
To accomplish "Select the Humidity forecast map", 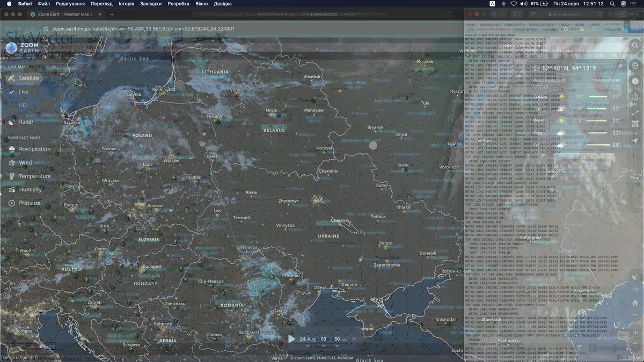I will coord(25,189).
